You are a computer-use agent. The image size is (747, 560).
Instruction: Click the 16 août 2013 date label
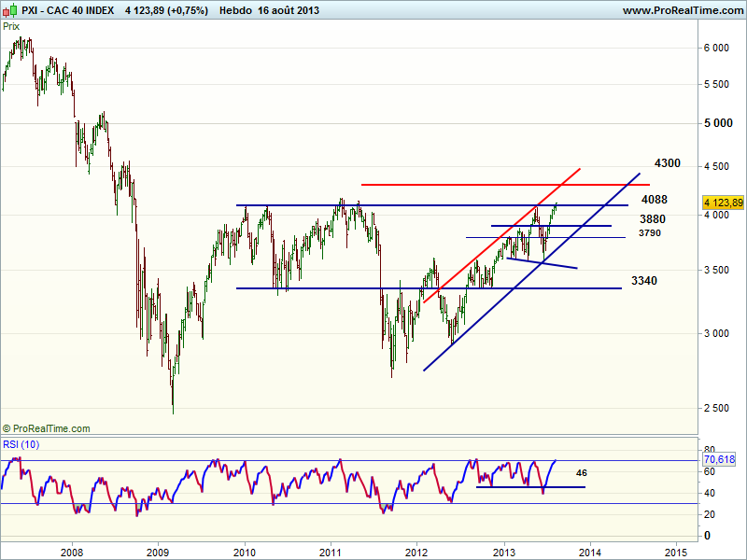(296, 10)
